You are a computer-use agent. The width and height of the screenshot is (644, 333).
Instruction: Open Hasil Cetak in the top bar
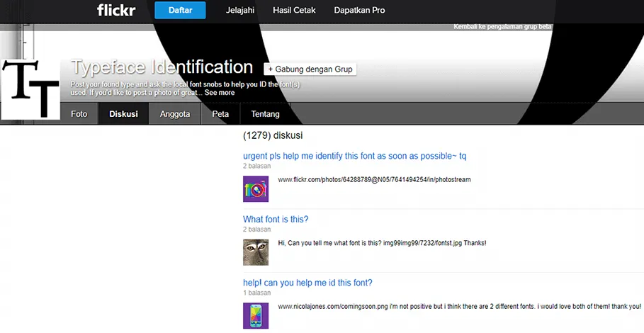[294, 10]
